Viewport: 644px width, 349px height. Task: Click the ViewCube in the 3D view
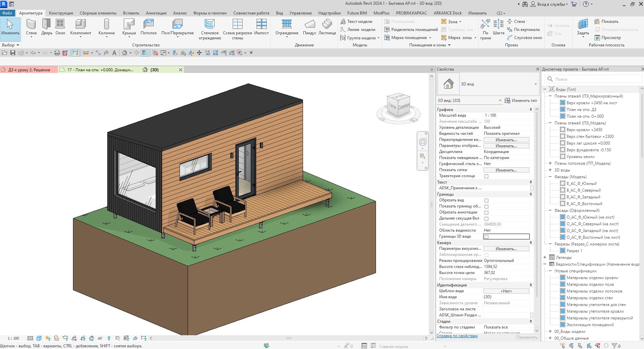[x=399, y=106]
